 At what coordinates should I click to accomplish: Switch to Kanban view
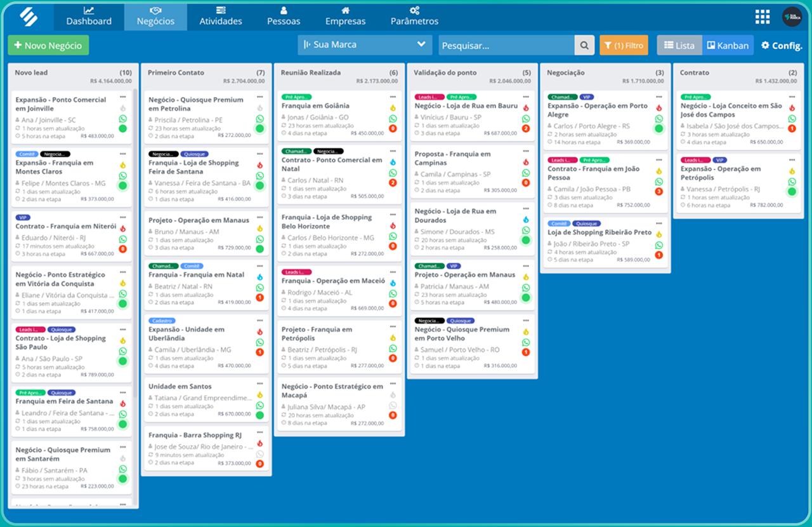point(728,45)
